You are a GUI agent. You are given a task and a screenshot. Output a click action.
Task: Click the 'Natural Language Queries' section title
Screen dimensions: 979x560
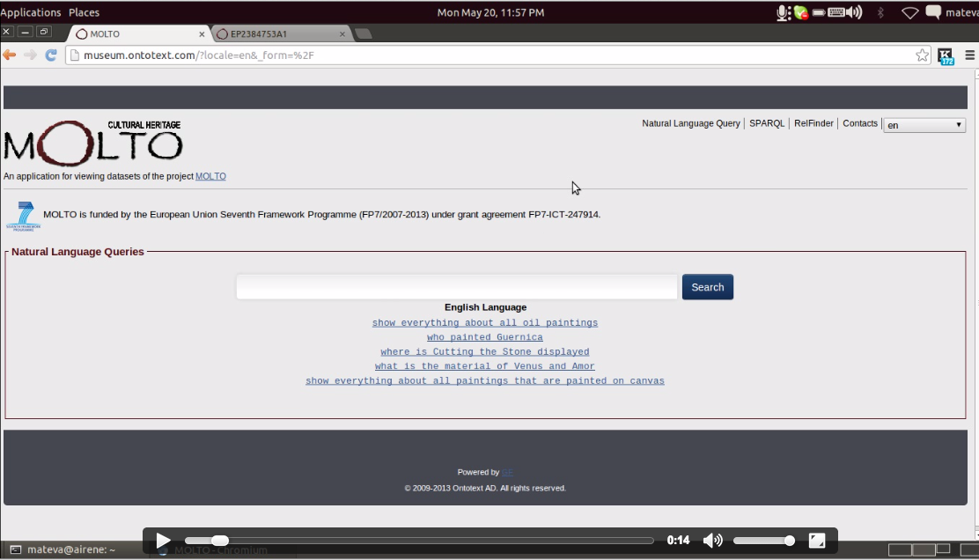point(77,252)
